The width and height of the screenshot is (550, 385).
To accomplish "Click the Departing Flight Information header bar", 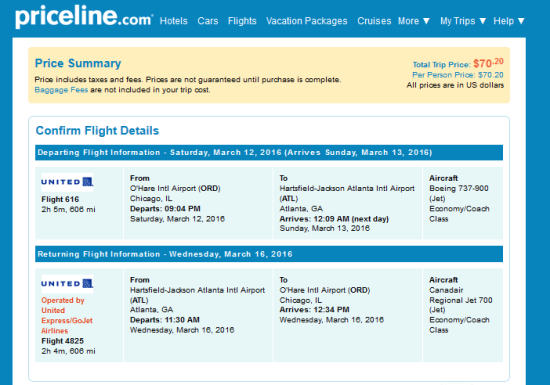I will point(269,153).
